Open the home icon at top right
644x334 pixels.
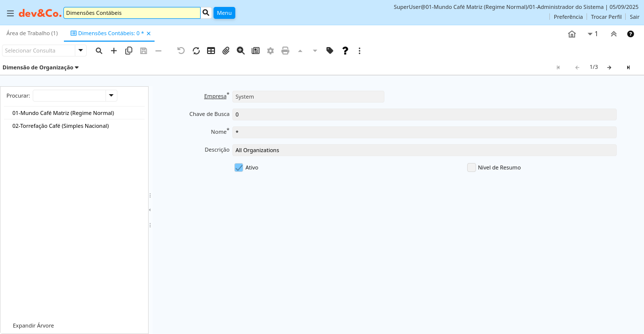pos(572,34)
